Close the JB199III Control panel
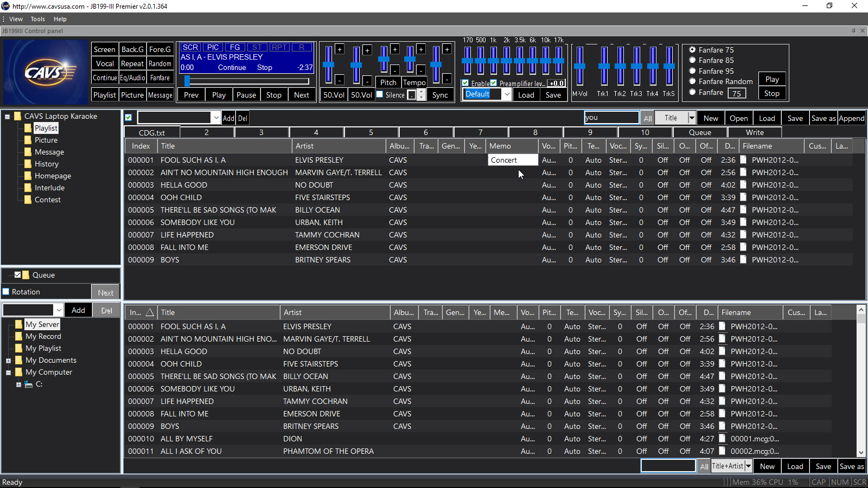 tap(863, 31)
